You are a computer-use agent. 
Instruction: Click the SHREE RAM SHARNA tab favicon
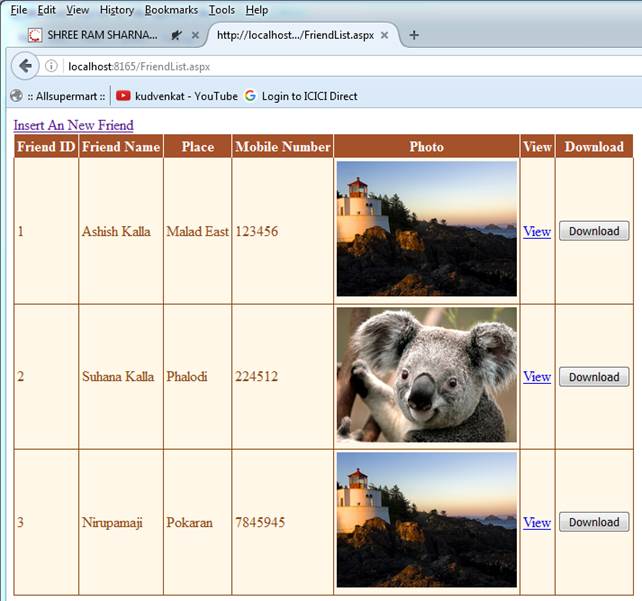[35, 35]
